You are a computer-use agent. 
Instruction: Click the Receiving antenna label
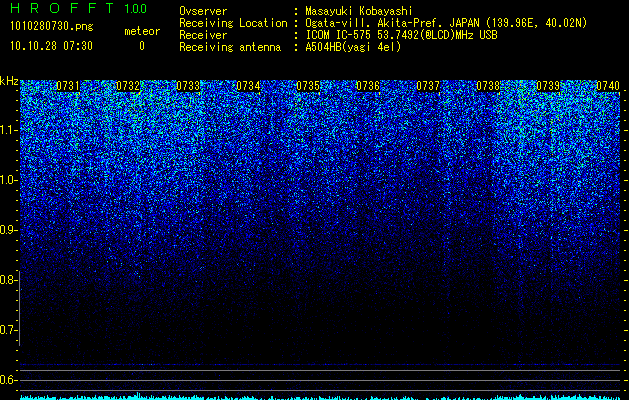230,47
